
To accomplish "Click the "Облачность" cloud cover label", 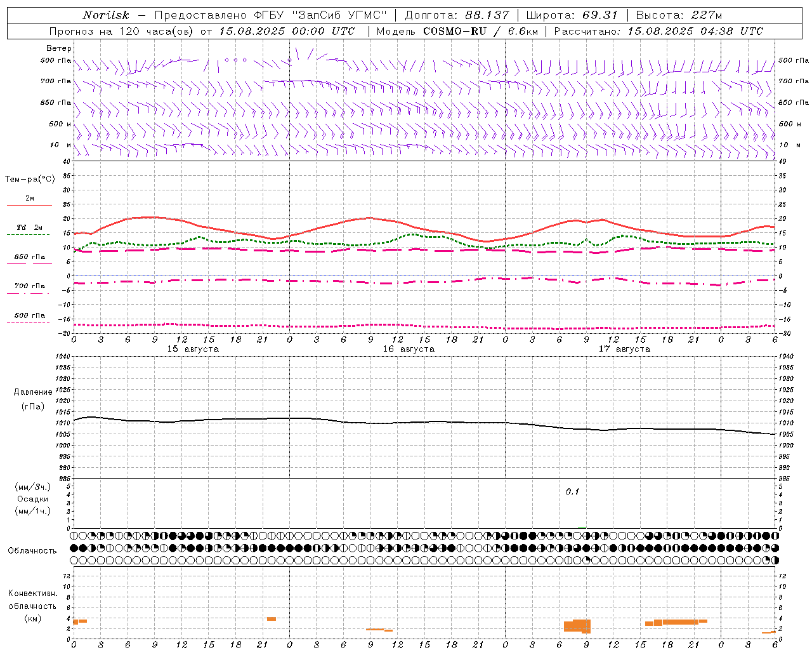I will [32, 551].
